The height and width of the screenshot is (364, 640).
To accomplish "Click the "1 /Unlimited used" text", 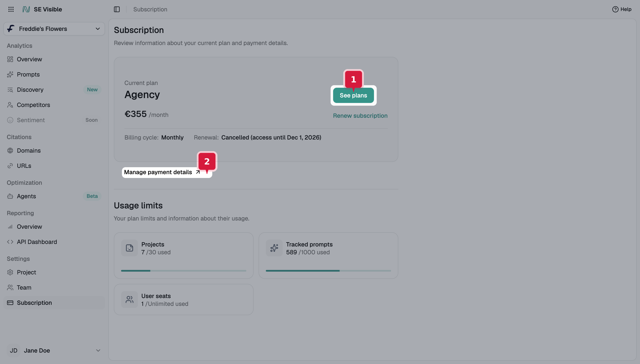I will point(164,304).
